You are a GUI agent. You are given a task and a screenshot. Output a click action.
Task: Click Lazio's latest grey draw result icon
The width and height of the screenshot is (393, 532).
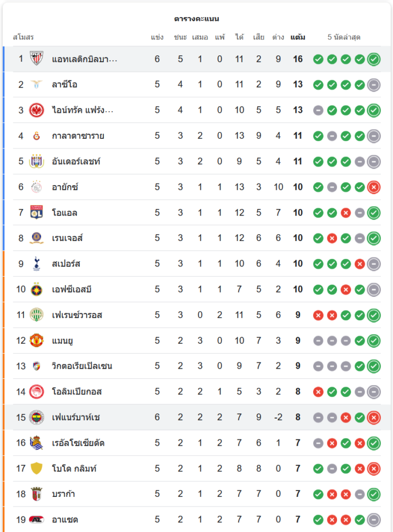[x=374, y=85]
